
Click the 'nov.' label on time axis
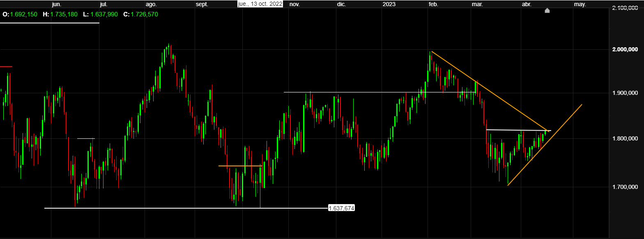coord(294,4)
